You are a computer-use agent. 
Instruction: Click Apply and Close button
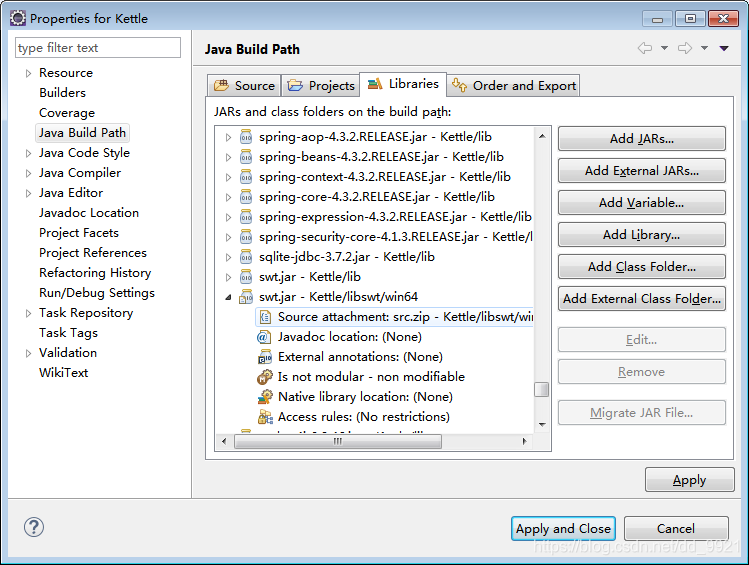563,529
